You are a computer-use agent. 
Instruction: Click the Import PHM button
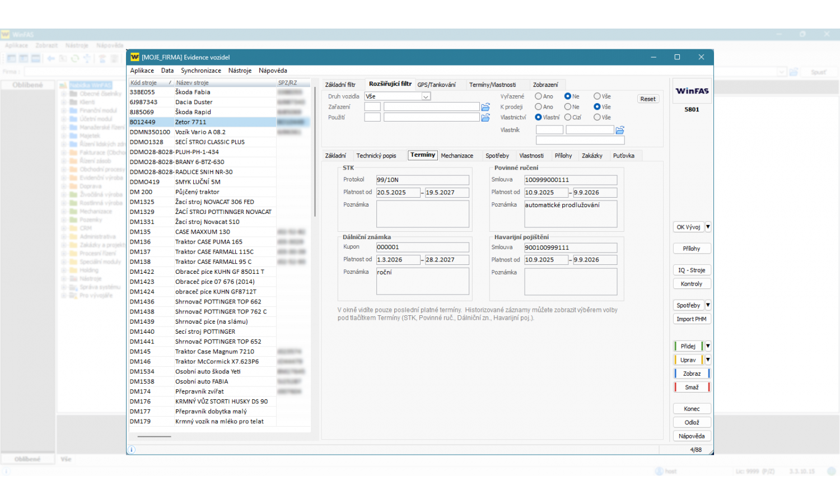691,319
